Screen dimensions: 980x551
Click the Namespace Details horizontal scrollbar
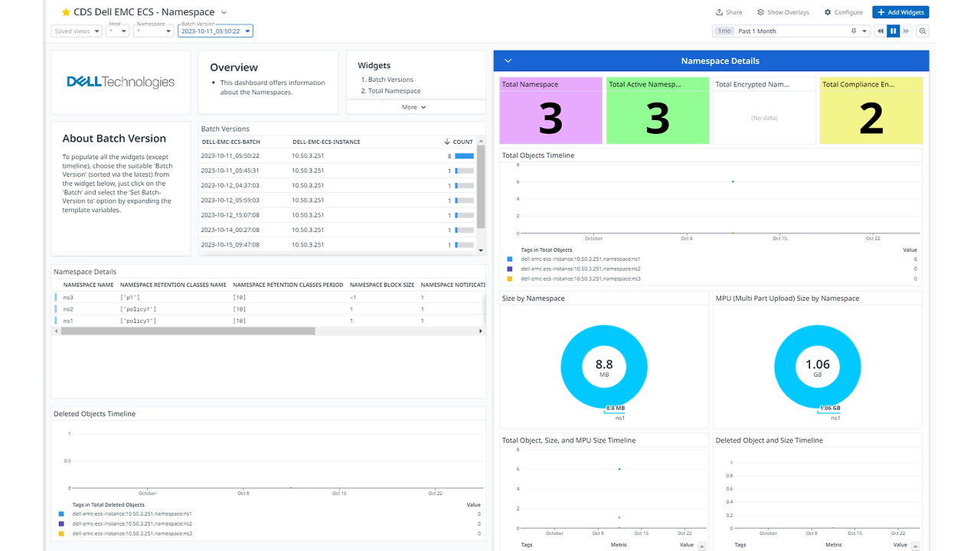point(188,331)
